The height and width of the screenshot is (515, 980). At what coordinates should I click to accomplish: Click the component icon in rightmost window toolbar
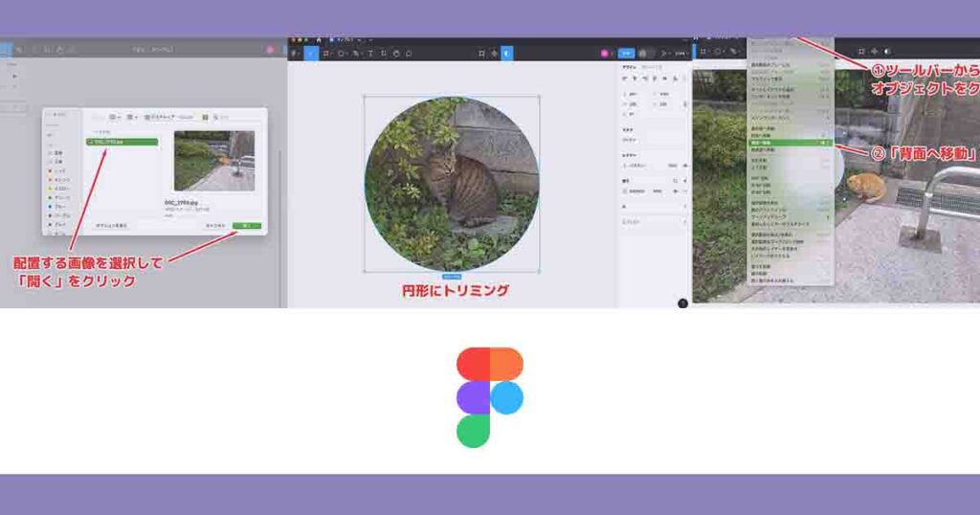[x=875, y=52]
